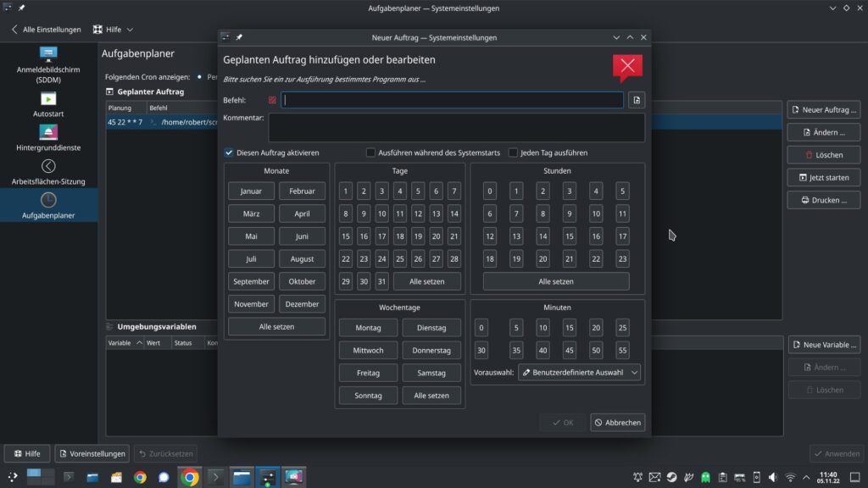Image resolution: width=868 pixels, height=488 pixels.
Task: Click the Voreinstellungen button
Action: coord(92,454)
